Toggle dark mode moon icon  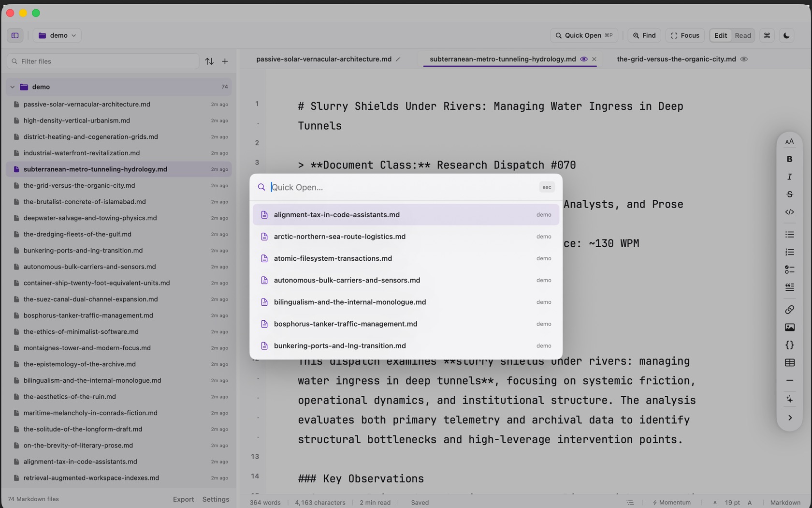click(786, 35)
